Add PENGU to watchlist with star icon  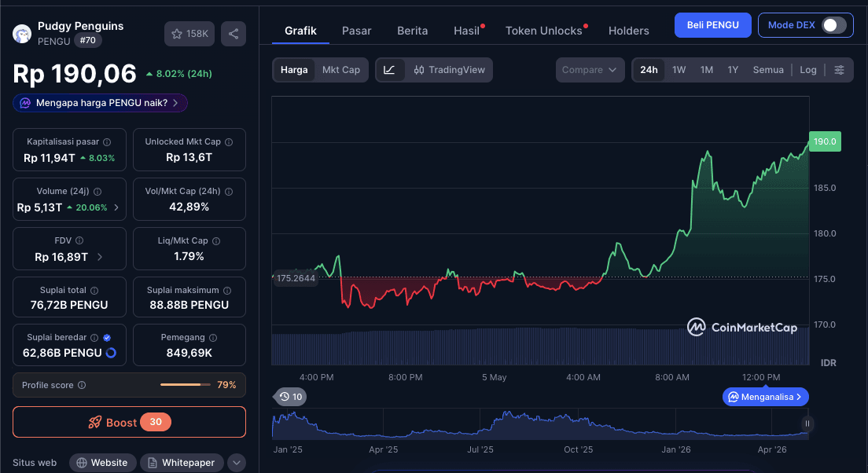click(189, 34)
